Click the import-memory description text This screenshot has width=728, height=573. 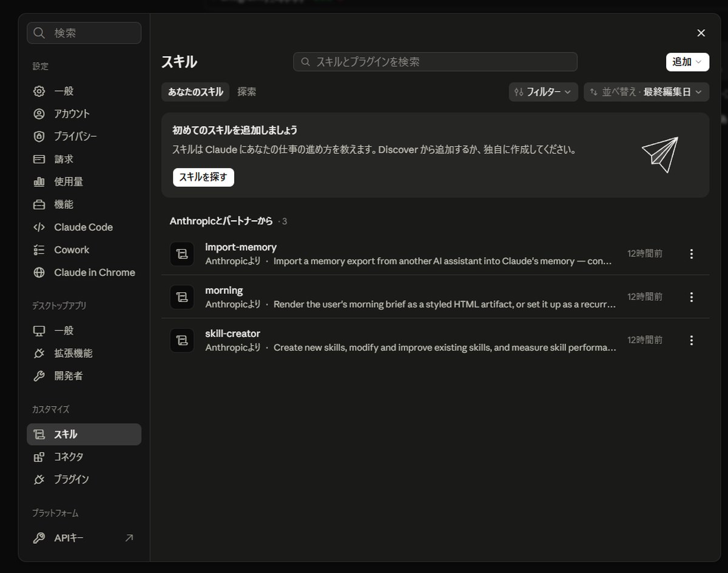[443, 261]
